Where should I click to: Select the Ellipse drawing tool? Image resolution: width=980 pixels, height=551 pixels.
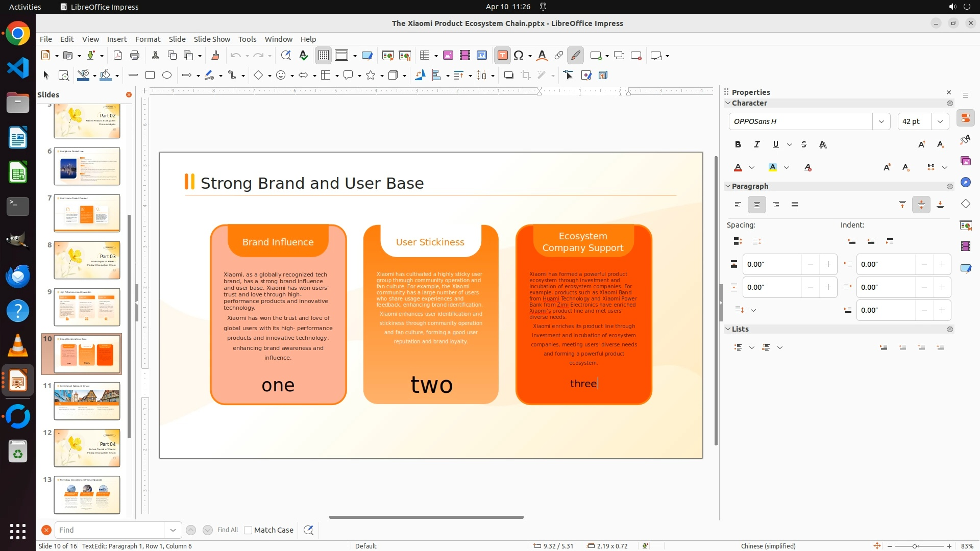point(167,75)
